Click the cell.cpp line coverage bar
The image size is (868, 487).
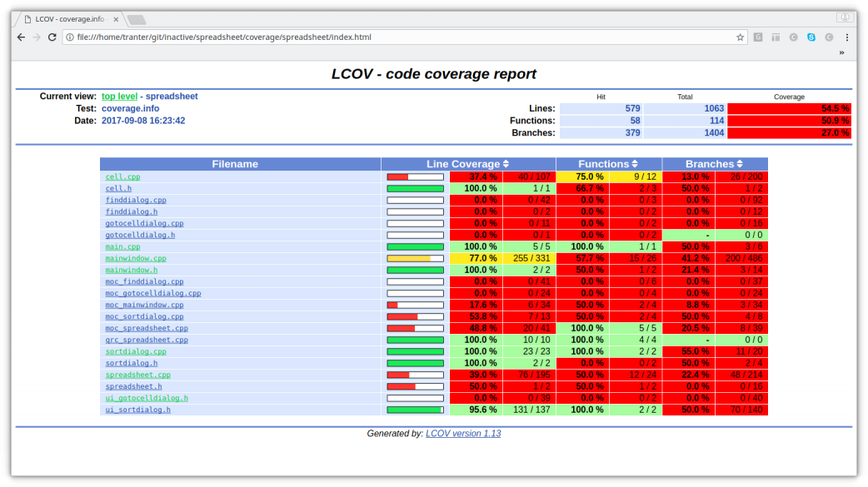[x=415, y=177]
